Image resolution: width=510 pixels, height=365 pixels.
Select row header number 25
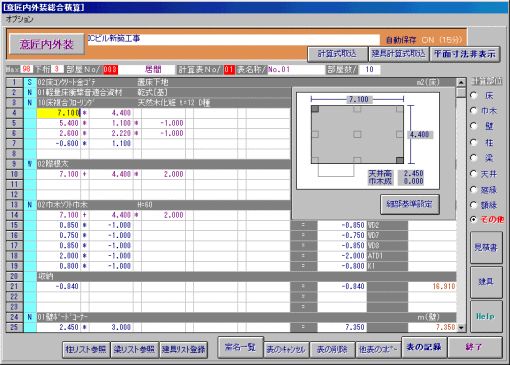(14, 327)
